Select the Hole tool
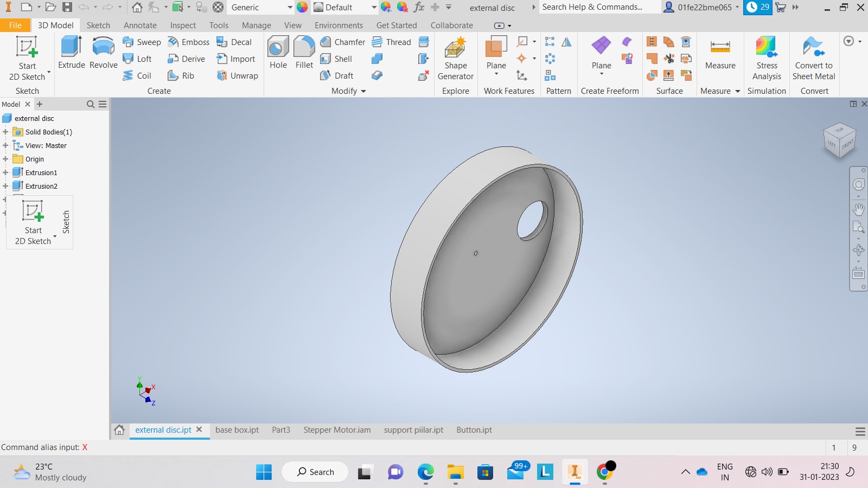868x488 pixels. coord(278,53)
